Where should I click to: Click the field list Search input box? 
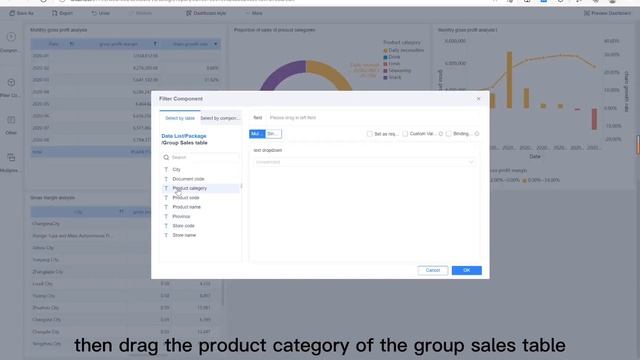point(200,157)
